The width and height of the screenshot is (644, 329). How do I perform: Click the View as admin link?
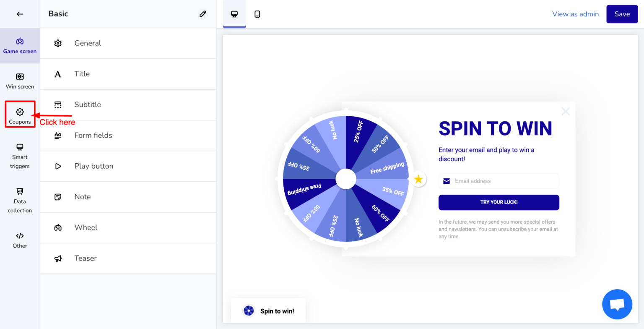[575, 14]
